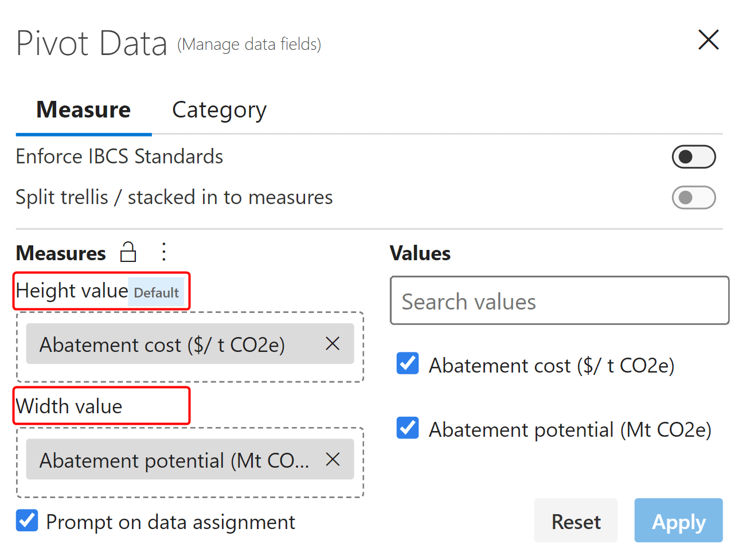Open the Measures three-dot options menu
Image resolution: width=746 pixels, height=560 pixels.
pos(164,252)
